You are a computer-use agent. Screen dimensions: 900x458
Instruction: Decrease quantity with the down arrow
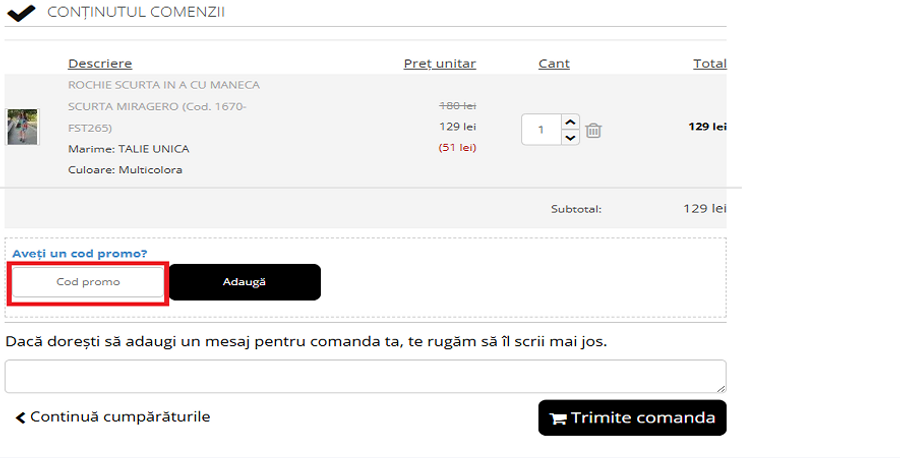tap(570, 138)
